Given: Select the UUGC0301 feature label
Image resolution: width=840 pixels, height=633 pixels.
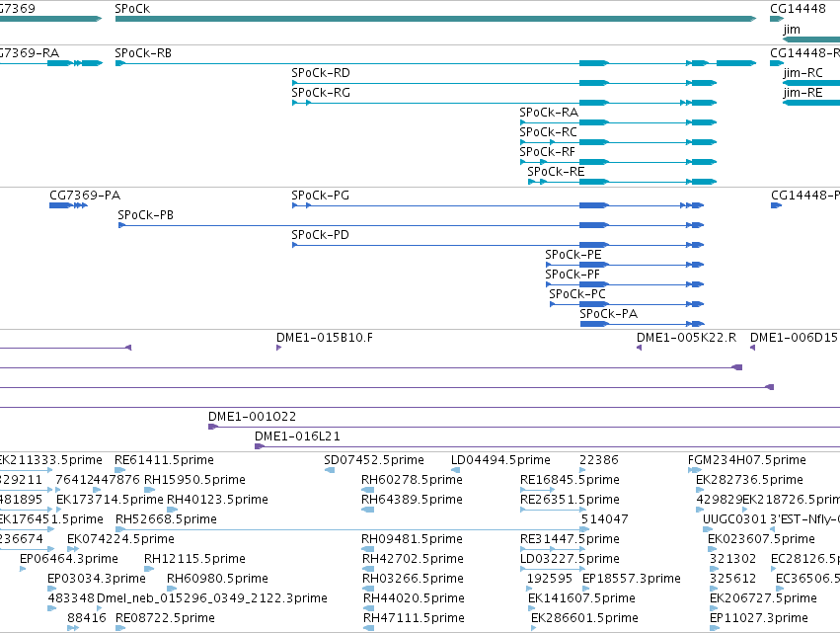Looking at the screenshot, I should [734, 519].
